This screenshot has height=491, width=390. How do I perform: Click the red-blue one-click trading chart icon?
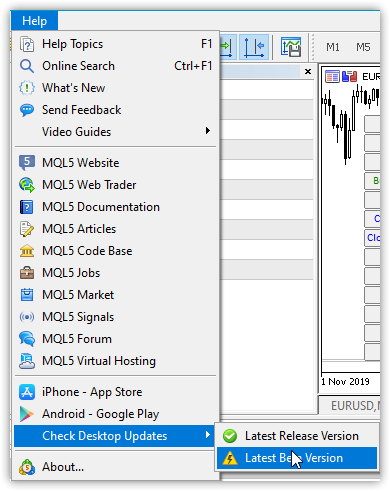[x=349, y=77]
